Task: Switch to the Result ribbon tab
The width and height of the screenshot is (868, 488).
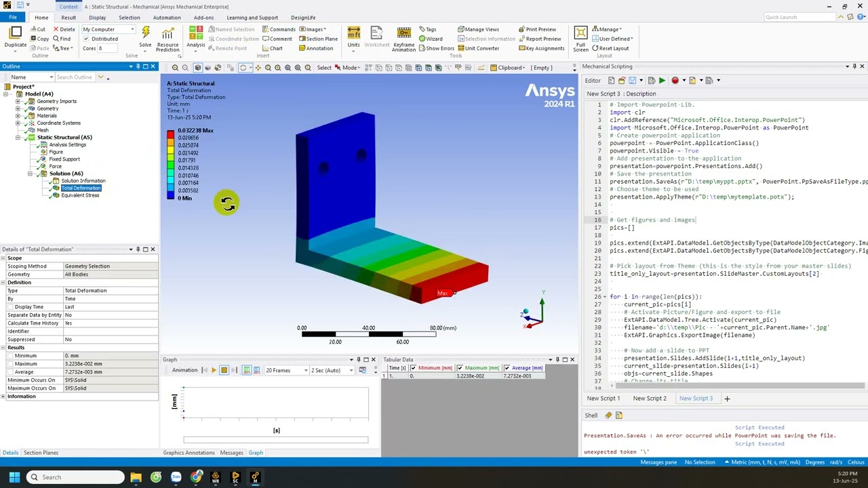Action: click(x=68, y=18)
